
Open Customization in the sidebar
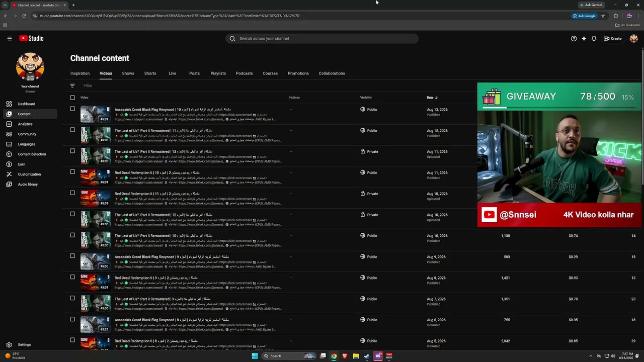(30, 174)
